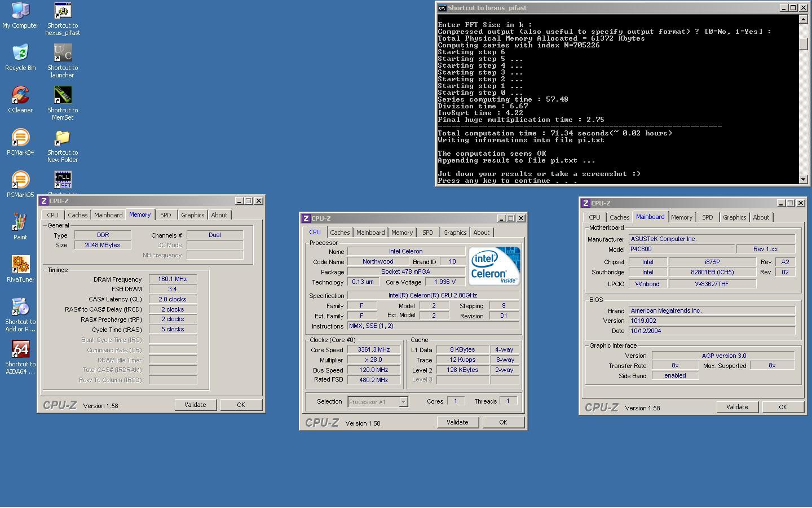
Task: Open the PLL SET shortcut icon
Action: (x=63, y=179)
